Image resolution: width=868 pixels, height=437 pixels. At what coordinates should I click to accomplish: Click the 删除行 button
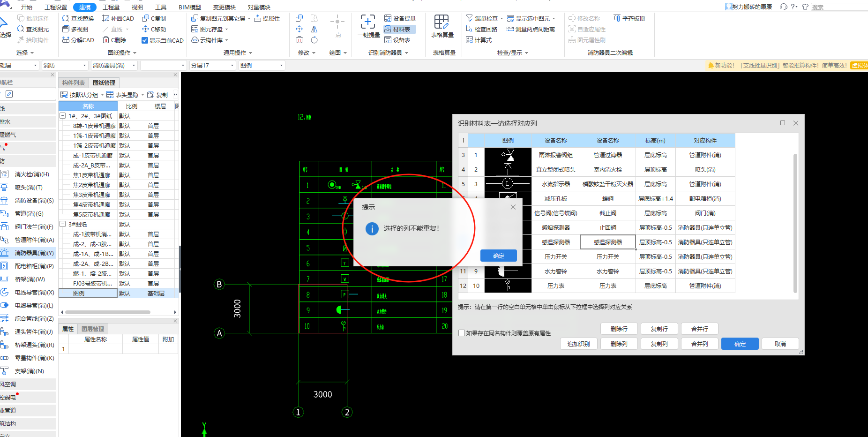619,329
